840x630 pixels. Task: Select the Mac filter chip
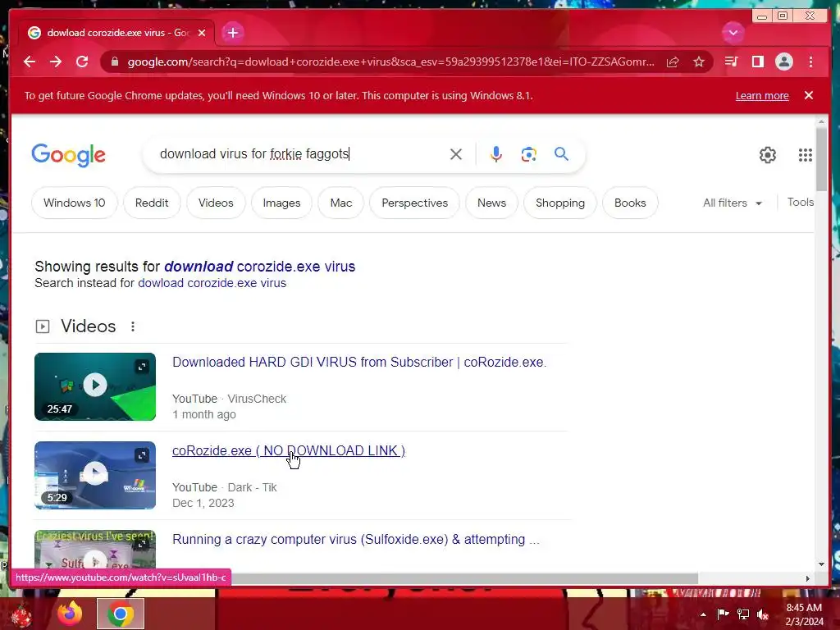[340, 203]
